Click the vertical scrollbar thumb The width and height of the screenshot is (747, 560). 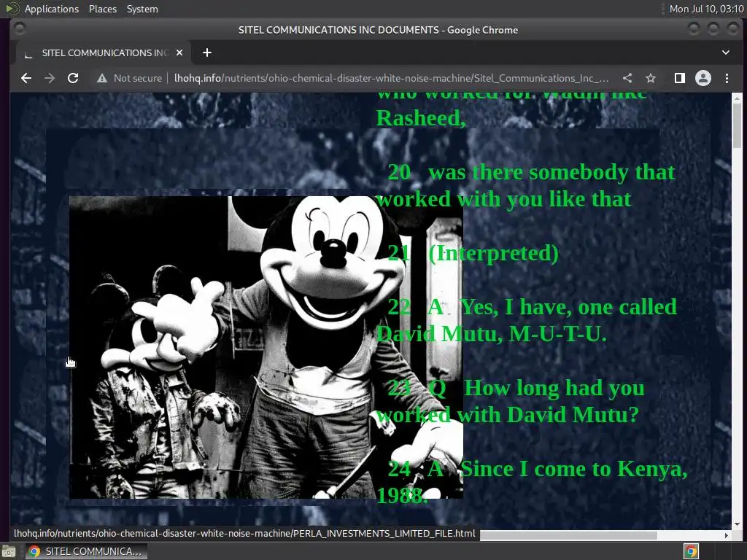pos(737,125)
